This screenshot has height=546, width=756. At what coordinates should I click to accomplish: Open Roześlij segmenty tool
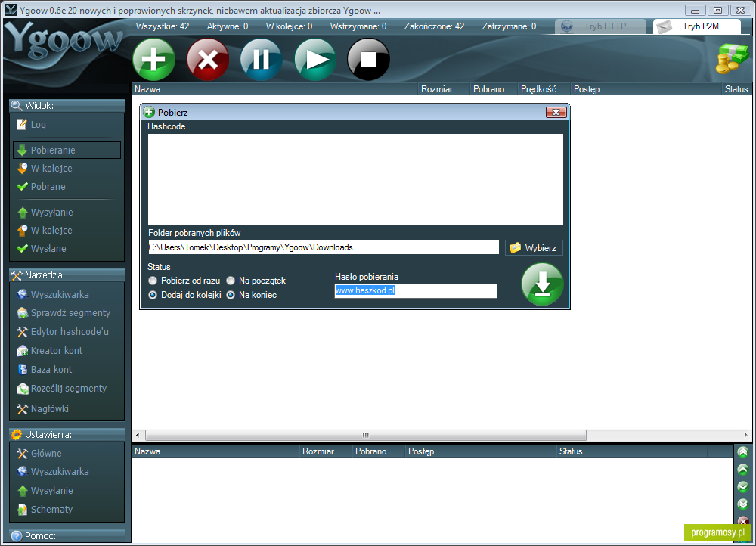(62, 389)
